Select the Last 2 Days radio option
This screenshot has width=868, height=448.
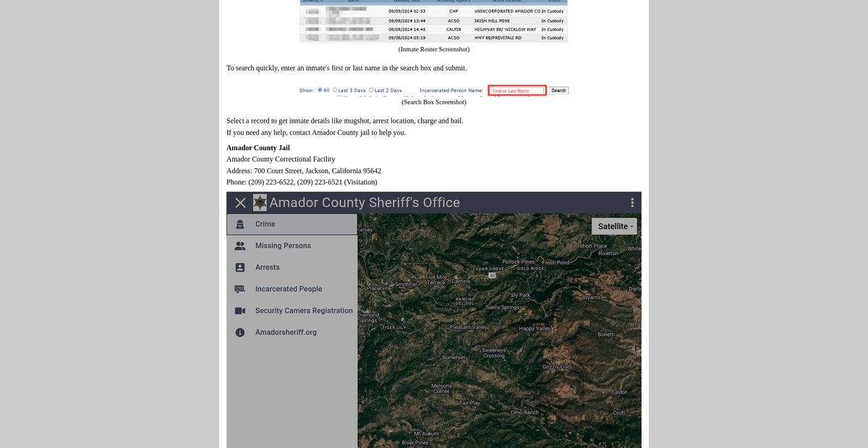click(371, 90)
